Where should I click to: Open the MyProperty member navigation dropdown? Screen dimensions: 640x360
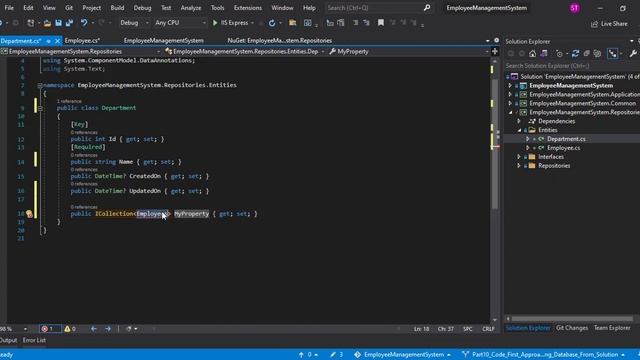(409, 51)
